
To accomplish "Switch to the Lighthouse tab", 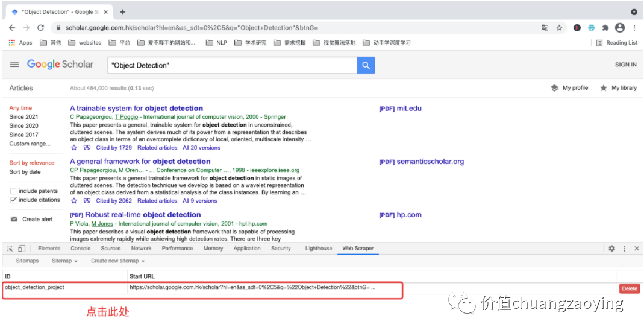I will (x=319, y=249).
